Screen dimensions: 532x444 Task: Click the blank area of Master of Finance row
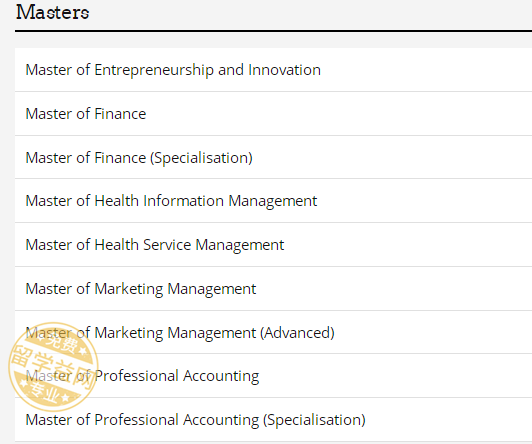(339, 114)
